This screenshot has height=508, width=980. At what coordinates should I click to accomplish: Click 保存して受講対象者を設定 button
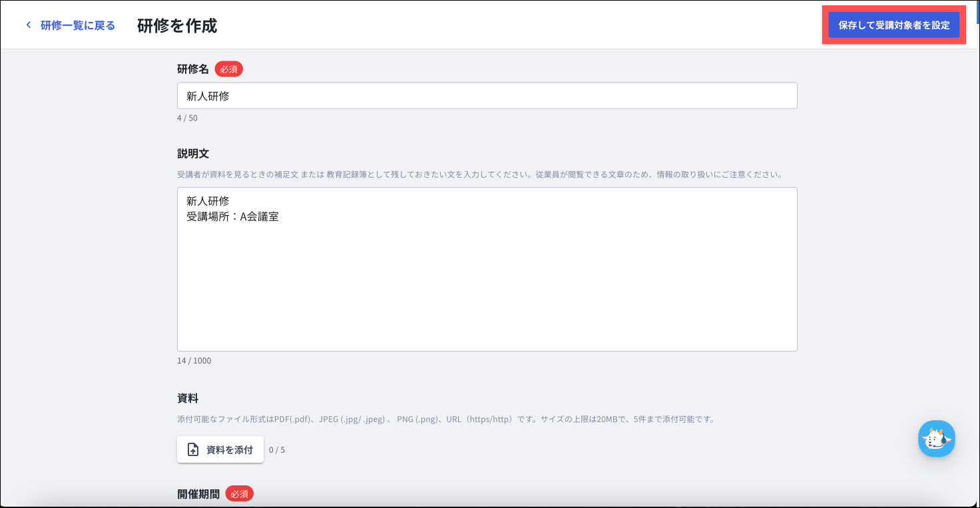[x=893, y=25]
